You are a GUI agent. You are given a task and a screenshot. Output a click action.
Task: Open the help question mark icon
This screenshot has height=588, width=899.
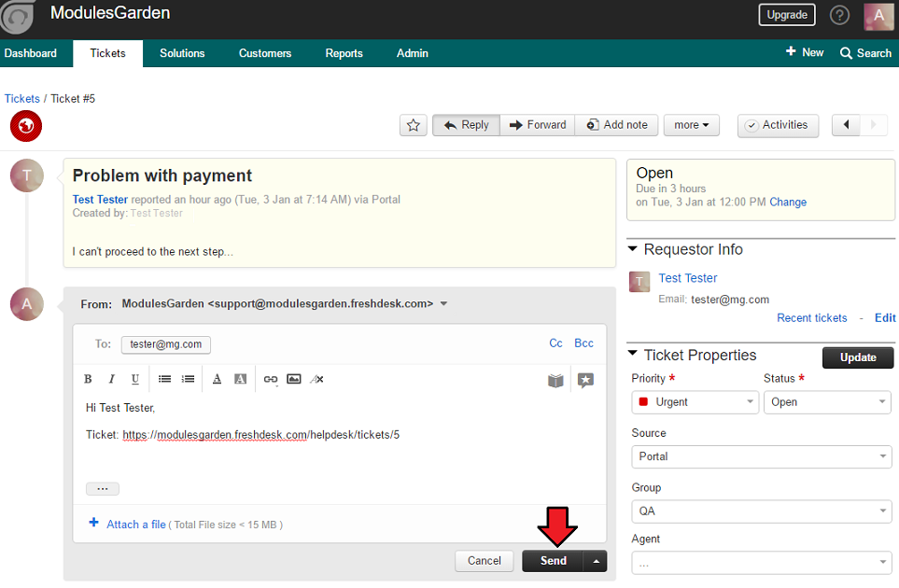coord(839,16)
